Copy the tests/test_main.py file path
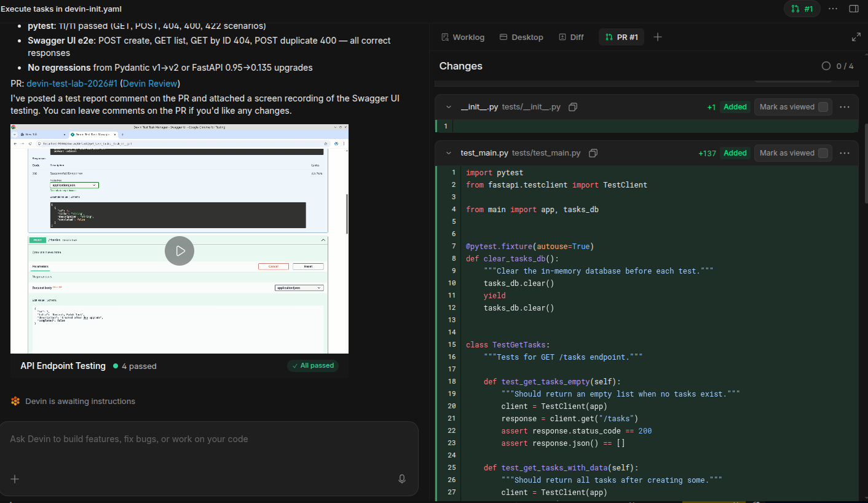This screenshot has height=503, width=868. click(593, 153)
